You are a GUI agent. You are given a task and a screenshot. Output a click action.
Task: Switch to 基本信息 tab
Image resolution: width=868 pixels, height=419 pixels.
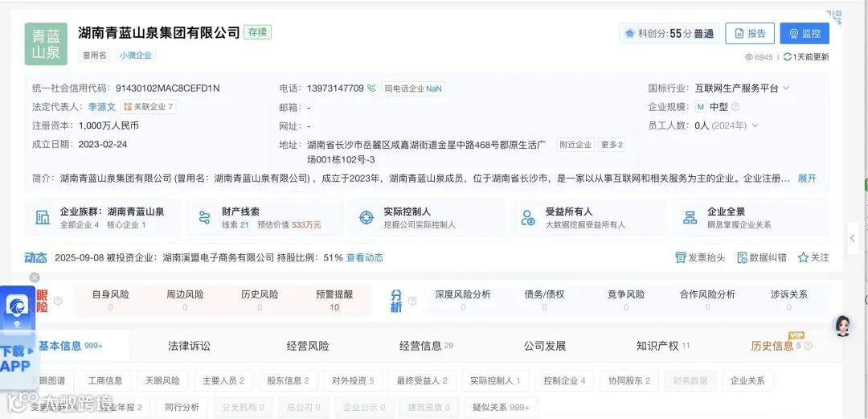click(x=70, y=346)
